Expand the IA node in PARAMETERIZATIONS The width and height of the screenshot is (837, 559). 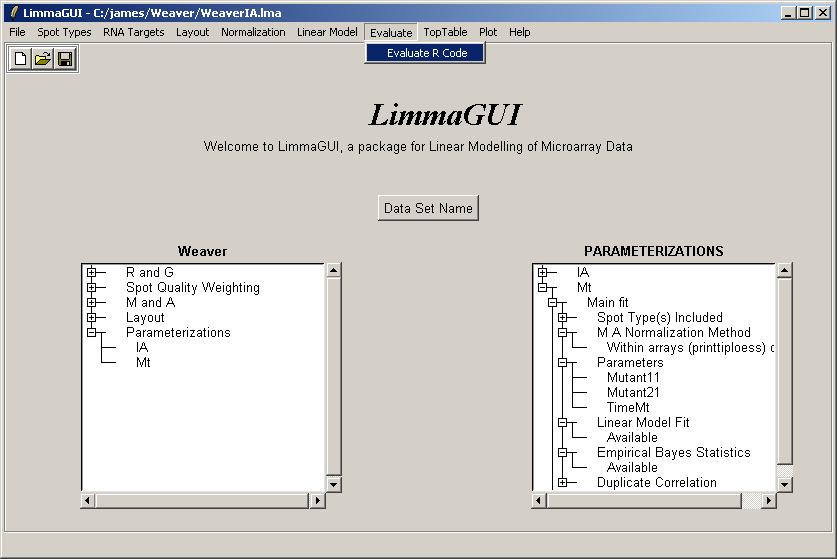pyautogui.click(x=543, y=272)
